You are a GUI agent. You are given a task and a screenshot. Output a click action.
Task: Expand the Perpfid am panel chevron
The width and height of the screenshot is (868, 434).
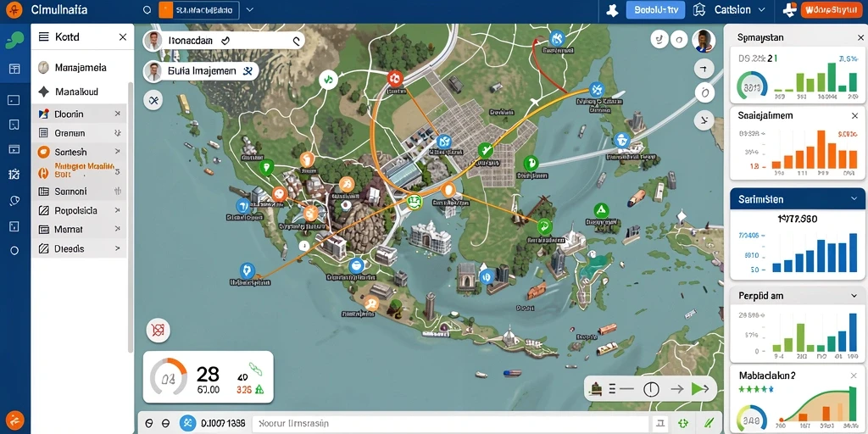coord(854,296)
